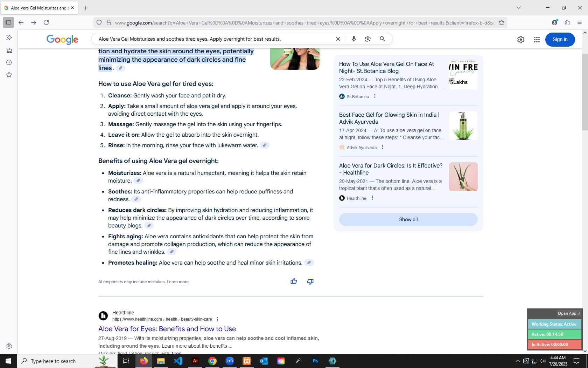The image size is (588, 368).
Task: Search by image with Lens icon
Action: [368, 39]
